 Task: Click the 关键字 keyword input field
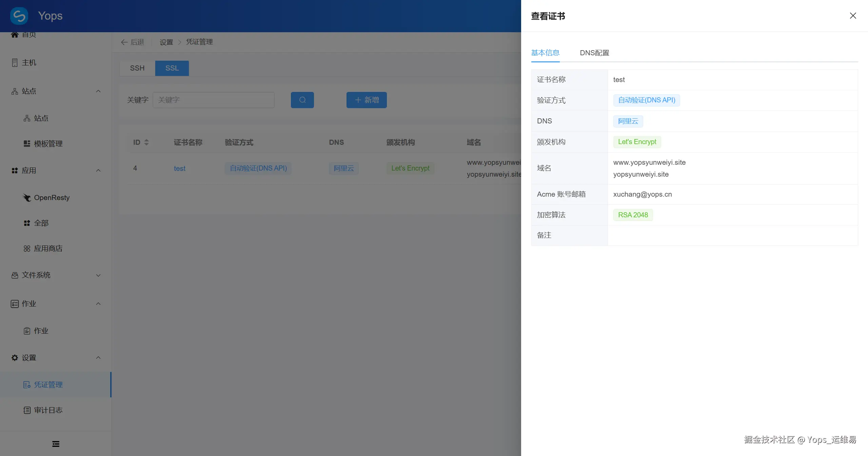[x=213, y=100]
